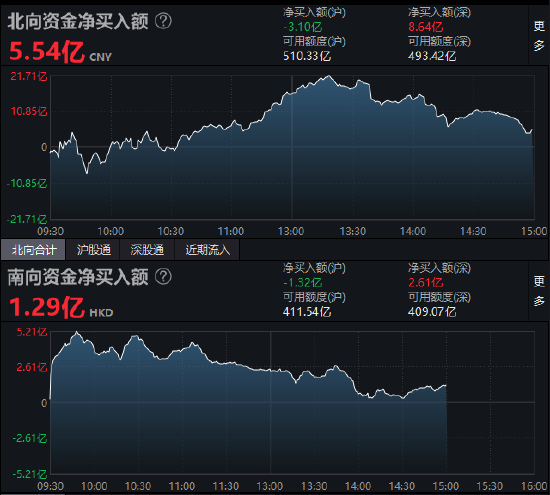The width and height of the screenshot is (550, 495).
Task: Click the 13:00 marker on northbound chart
Action: pos(291,231)
